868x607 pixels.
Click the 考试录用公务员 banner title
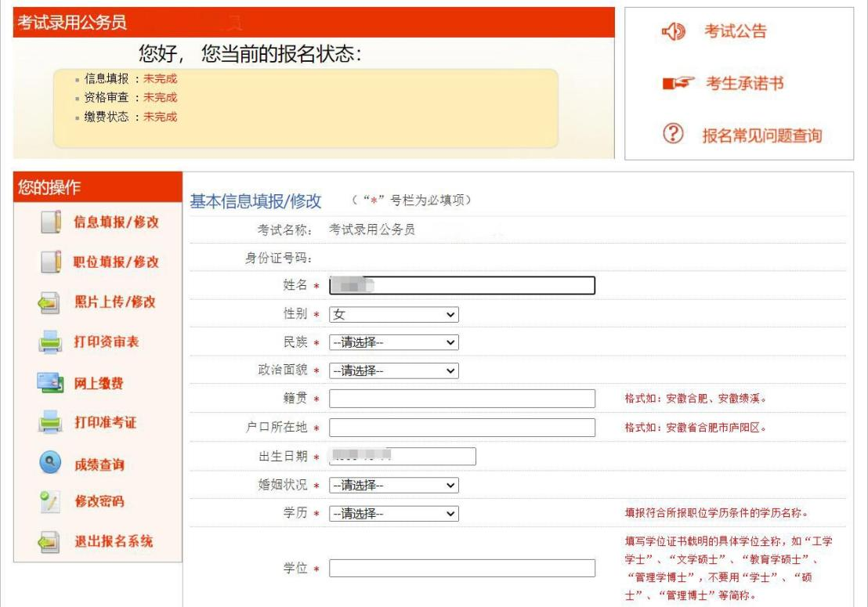click(x=72, y=22)
